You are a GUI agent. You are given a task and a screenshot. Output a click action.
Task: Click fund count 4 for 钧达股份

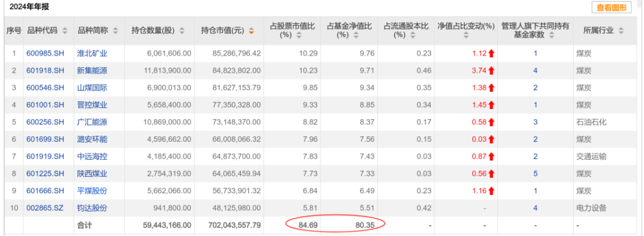[535, 209]
